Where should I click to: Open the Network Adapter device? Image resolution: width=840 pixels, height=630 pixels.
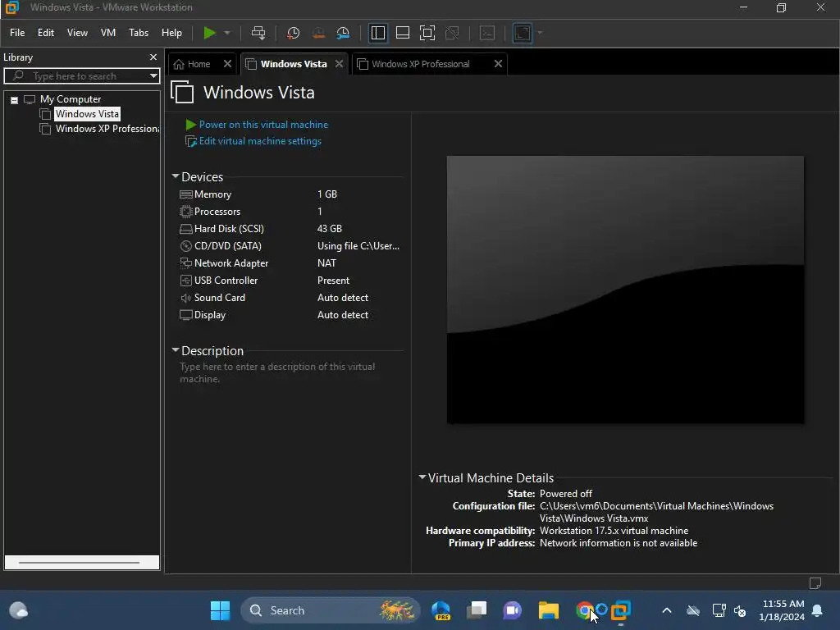231,263
